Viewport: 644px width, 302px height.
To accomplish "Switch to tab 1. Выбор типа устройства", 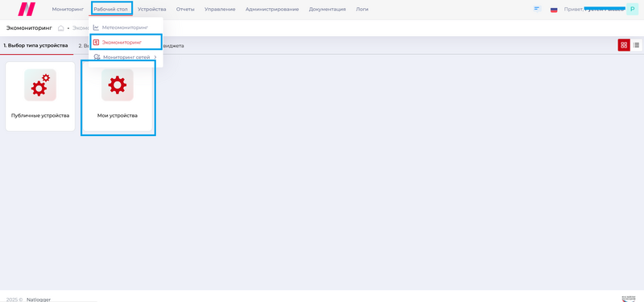I will pyautogui.click(x=35, y=46).
